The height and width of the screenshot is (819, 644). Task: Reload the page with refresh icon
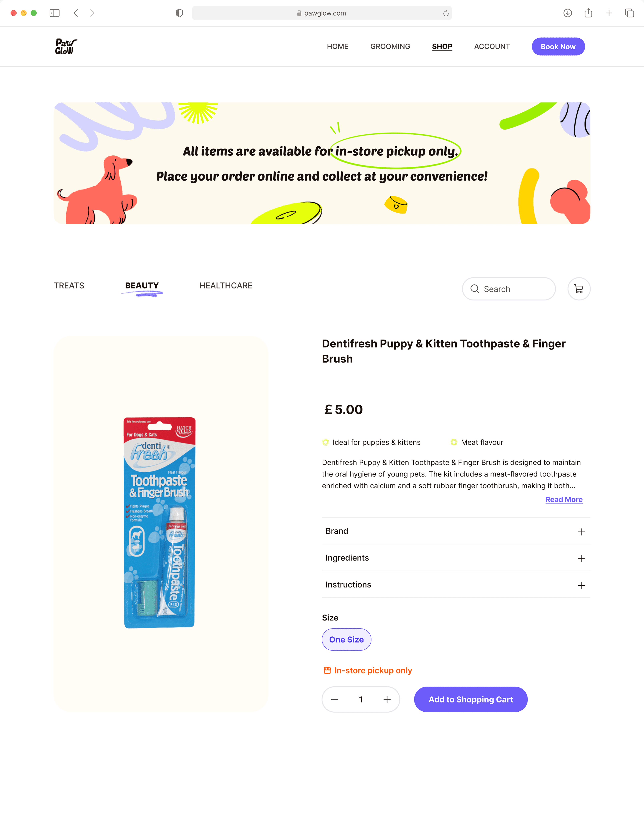click(446, 13)
